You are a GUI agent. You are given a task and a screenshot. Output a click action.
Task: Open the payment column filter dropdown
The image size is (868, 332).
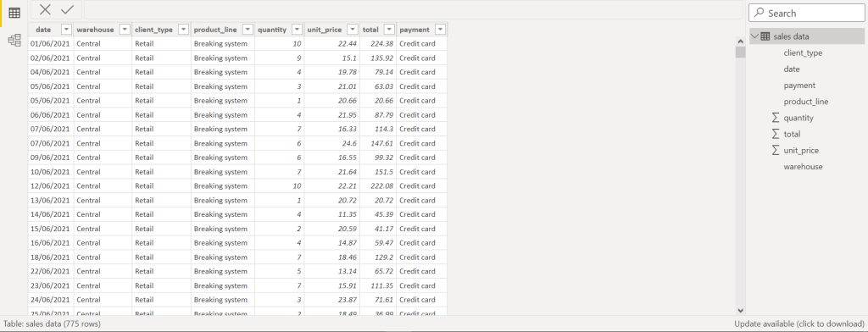[440, 30]
